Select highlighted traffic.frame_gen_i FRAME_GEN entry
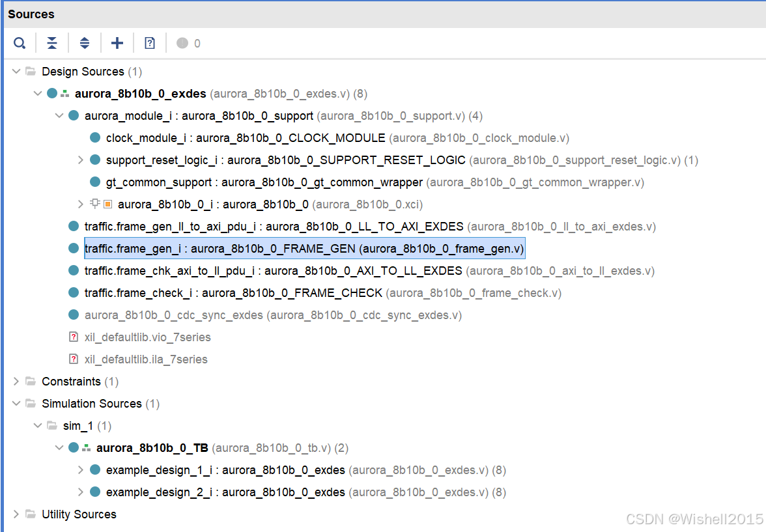Viewport: 766px width, 532px height. 304,248
